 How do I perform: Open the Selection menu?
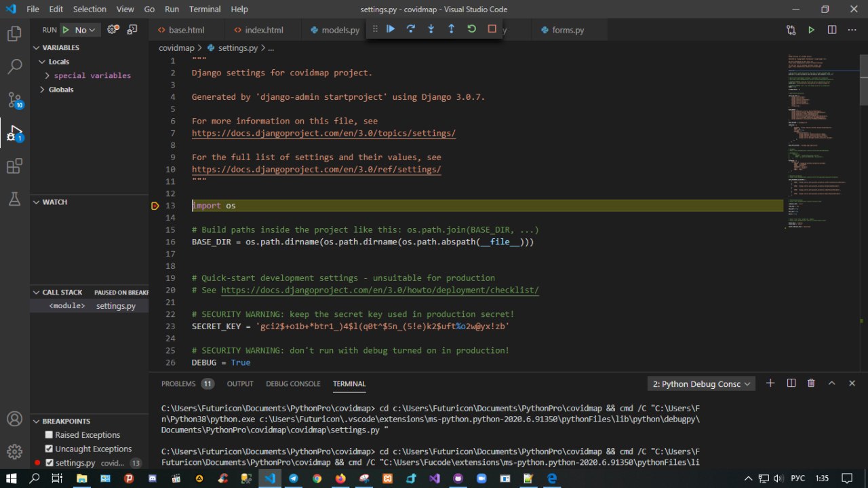pos(90,10)
